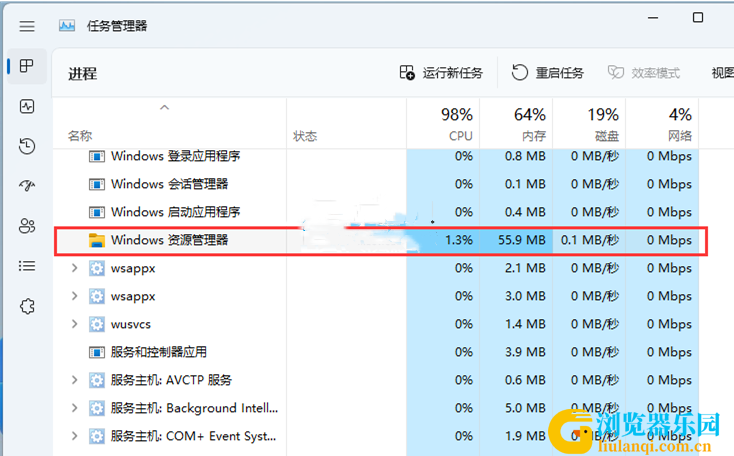Viewport: 734px width, 456px height.
Task: Expand 服务主机: AVCTP 服务 group
Action: point(74,380)
